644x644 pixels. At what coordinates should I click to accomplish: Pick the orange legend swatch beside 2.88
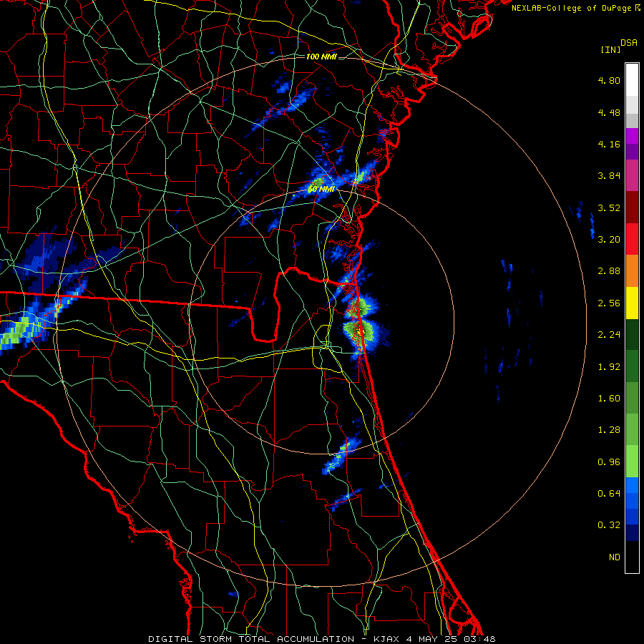(632, 271)
